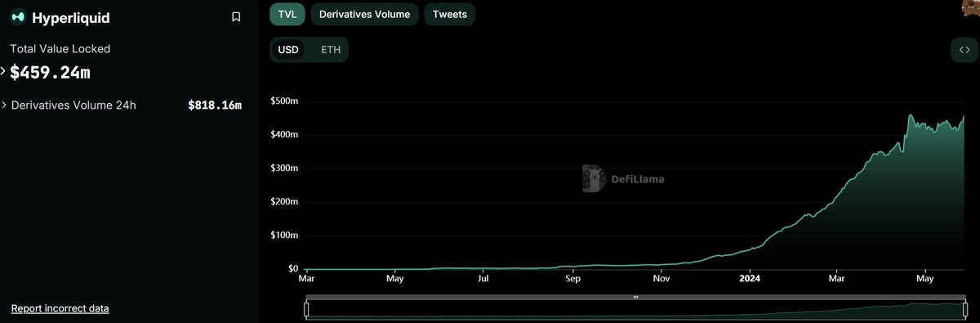Toggle the Tweets chart overlay

pos(449,14)
